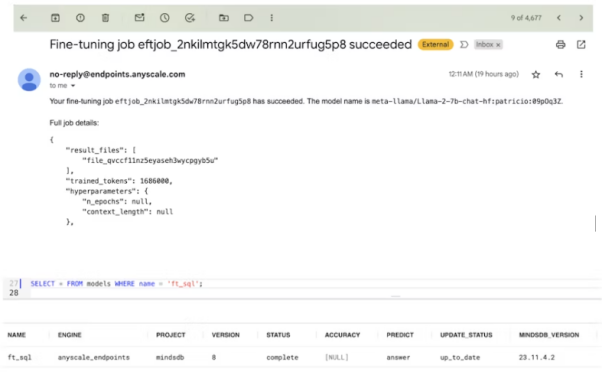Image resolution: width=602 pixels, height=372 pixels.
Task: Click the STATUS column header
Action: coord(278,335)
